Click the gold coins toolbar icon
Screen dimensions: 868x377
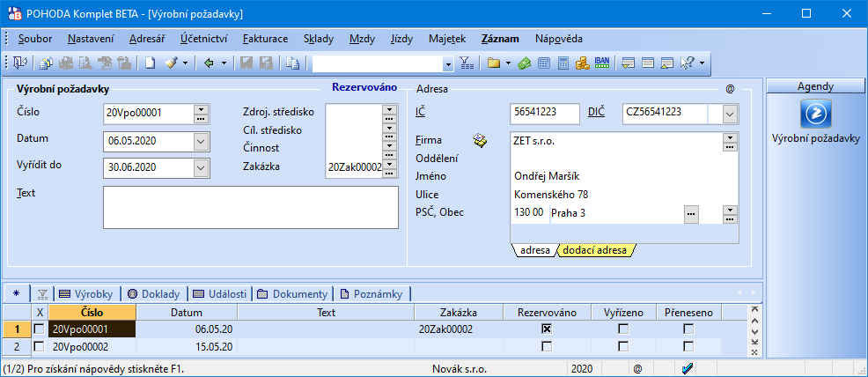coord(582,63)
